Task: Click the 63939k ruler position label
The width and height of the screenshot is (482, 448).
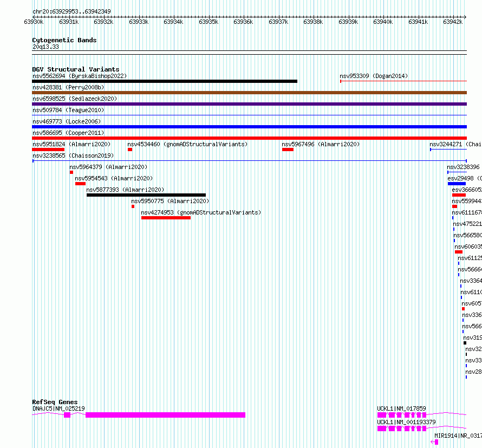Action: [x=348, y=22]
